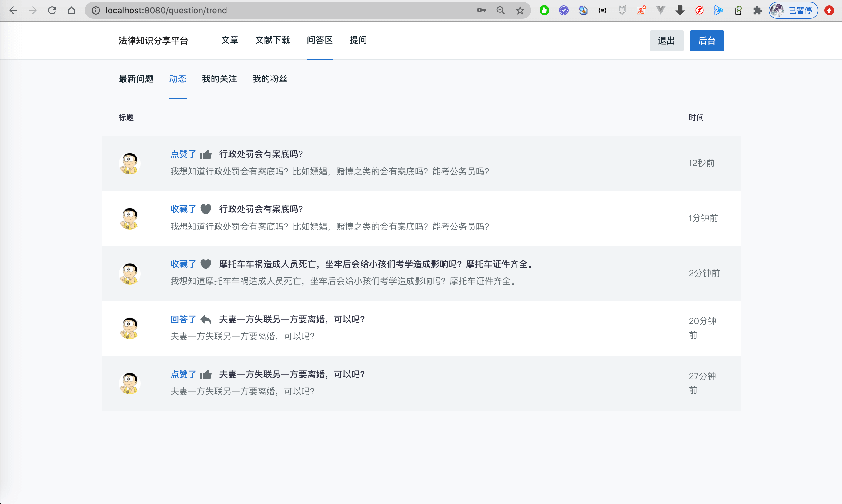Click thumbs-up icon beside 行政处罚会有案底吗
842x504 pixels.
pos(205,154)
